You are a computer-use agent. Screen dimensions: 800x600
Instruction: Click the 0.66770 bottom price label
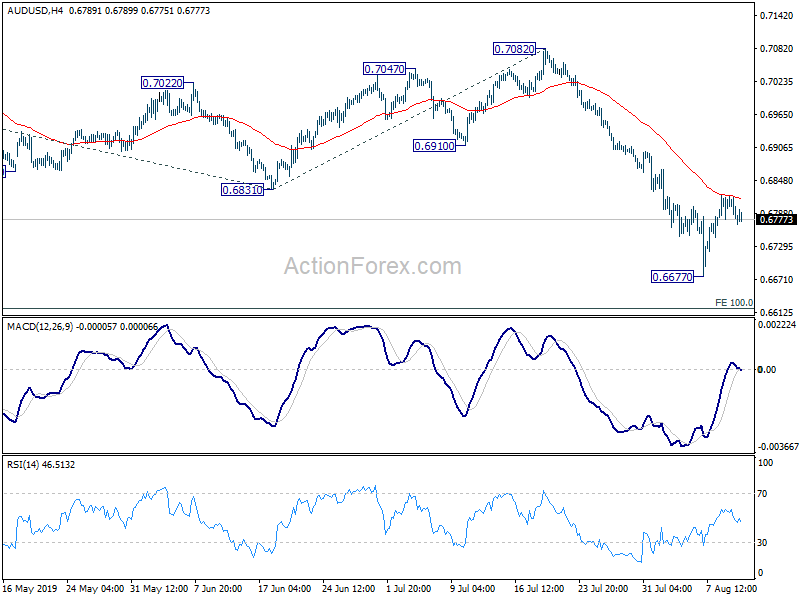point(672,277)
